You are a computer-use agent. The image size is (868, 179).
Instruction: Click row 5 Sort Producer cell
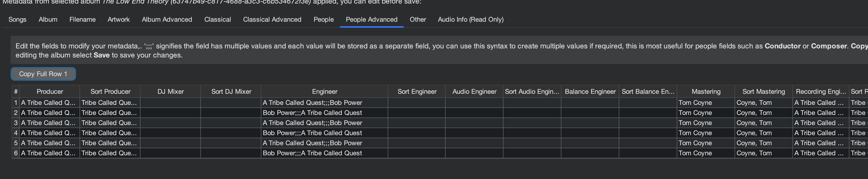pos(110,143)
